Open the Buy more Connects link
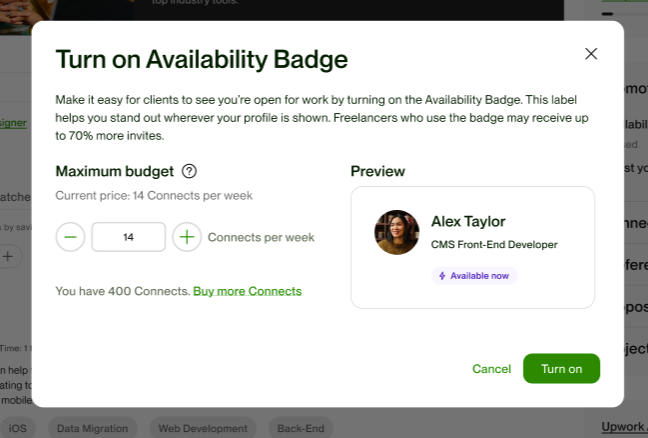The width and height of the screenshot is (648, 438). pos(247,291)
